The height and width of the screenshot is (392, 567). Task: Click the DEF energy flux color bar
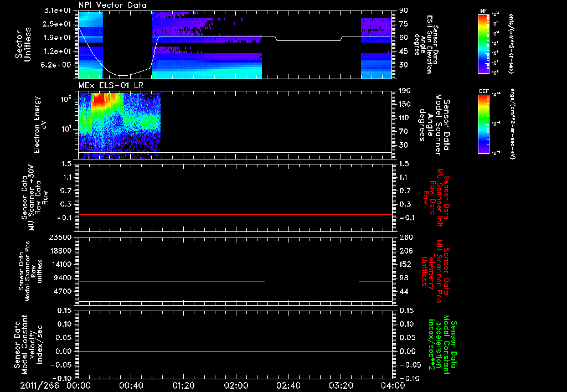click(x=484, y=124)
